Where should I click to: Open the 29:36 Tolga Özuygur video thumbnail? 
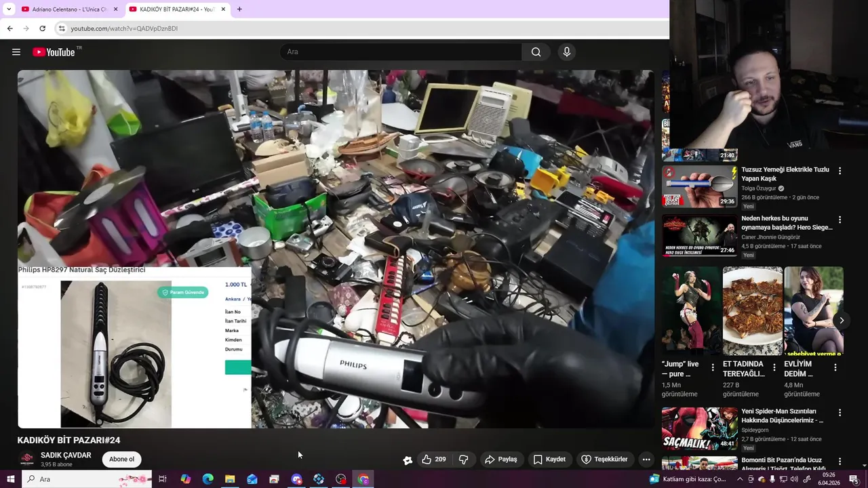[x=699, y=186]
